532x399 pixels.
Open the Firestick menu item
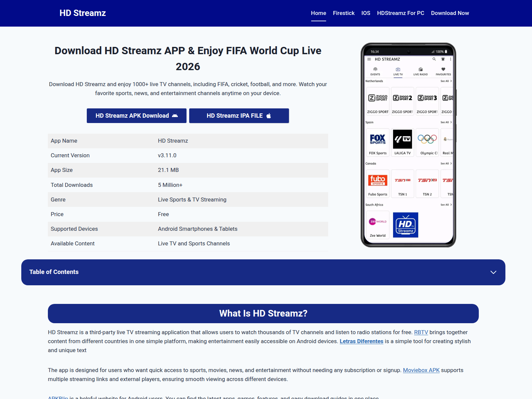click(x=344, y=13)
